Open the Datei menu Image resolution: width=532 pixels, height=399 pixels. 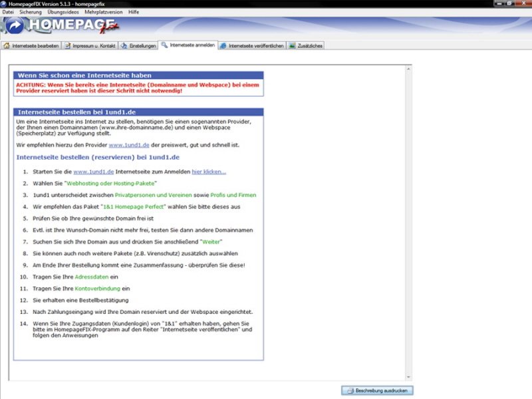[x=8, y=12]
